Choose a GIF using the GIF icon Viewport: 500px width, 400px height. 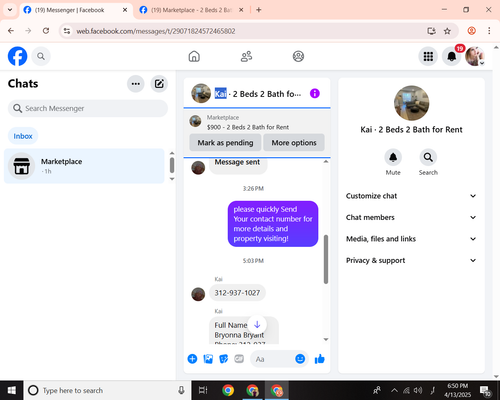239,359
